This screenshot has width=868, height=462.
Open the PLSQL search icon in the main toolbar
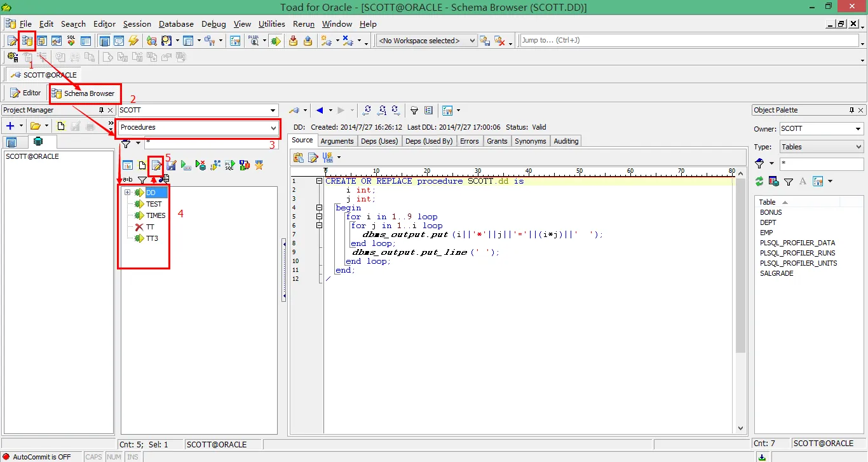pos(253,41)
